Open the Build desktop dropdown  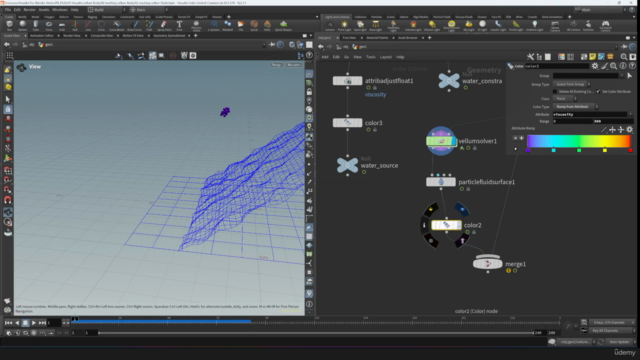[106, 9]
